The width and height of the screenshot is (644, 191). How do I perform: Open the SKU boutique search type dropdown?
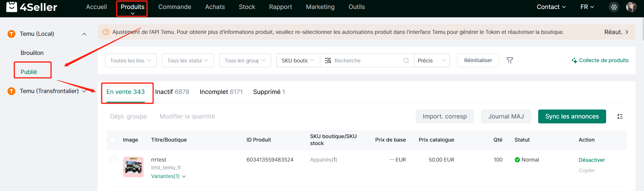click(298, 60)
